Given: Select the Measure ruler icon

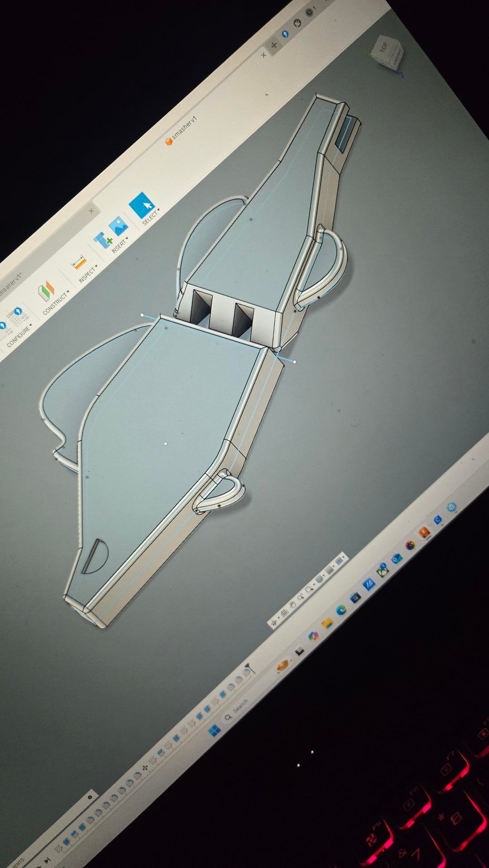Looking at the screenshot, I should 80,262.
